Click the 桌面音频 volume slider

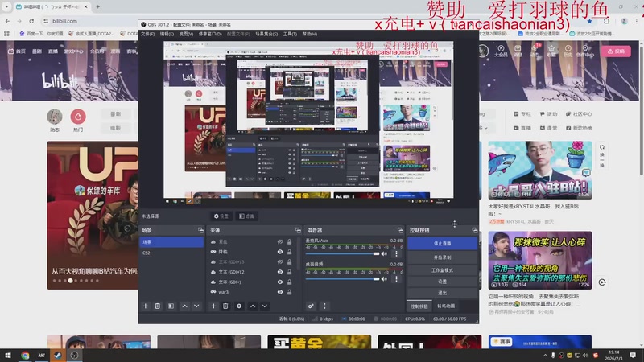pyautogui.click(x=343, y=279)
